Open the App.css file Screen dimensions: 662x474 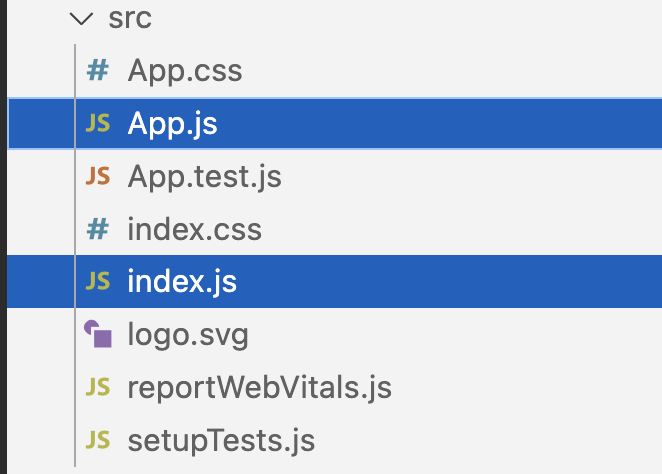click(185, 71)
